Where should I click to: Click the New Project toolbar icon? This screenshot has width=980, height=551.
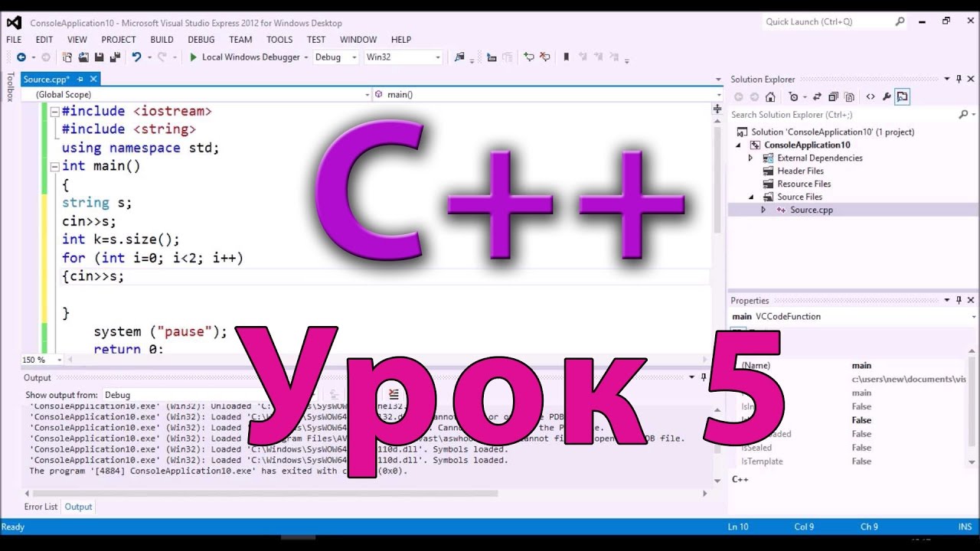coord(67,57)
